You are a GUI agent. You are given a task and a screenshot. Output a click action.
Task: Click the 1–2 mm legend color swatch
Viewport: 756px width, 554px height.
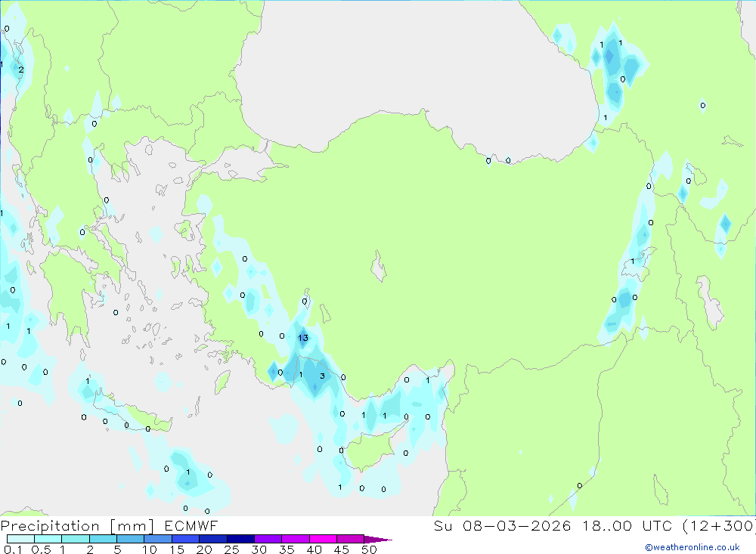(76, 539)
